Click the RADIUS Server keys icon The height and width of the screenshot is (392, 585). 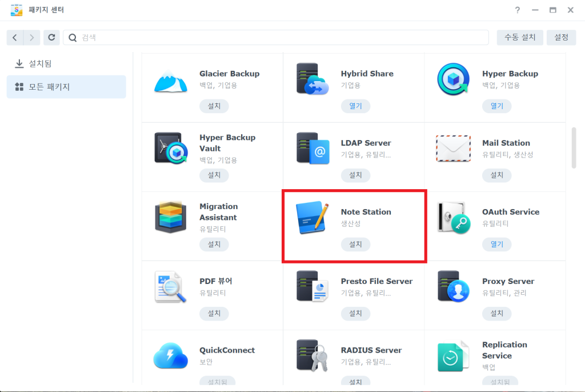[312, 355]
